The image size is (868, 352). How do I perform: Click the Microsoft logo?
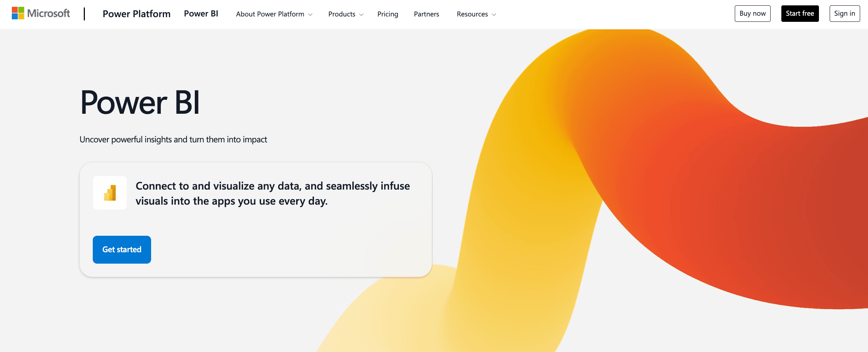41,14
